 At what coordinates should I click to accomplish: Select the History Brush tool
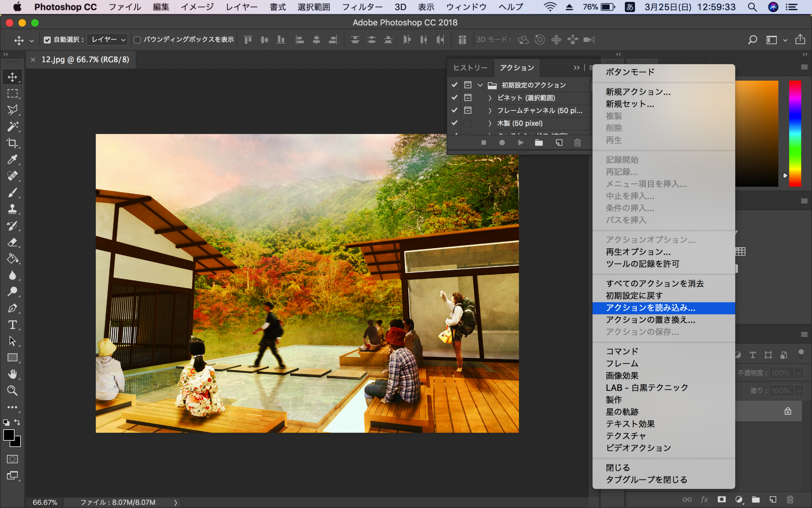(x=12, y=226)
